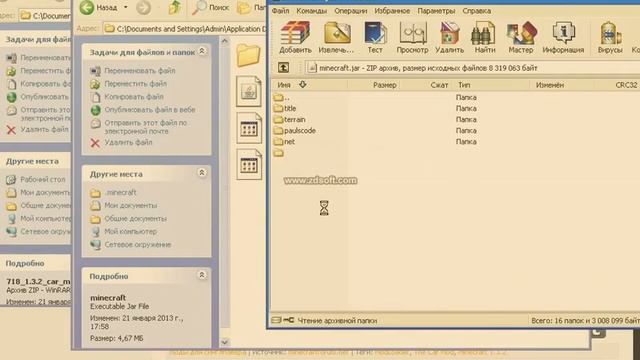
Task: Click the archive path field showing minecraft.jar
Action: pyautogui.click(x=473, y=68)
